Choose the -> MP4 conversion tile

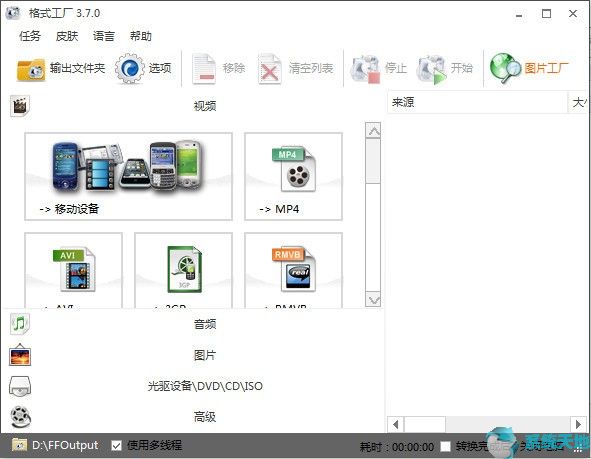[293, 176]
